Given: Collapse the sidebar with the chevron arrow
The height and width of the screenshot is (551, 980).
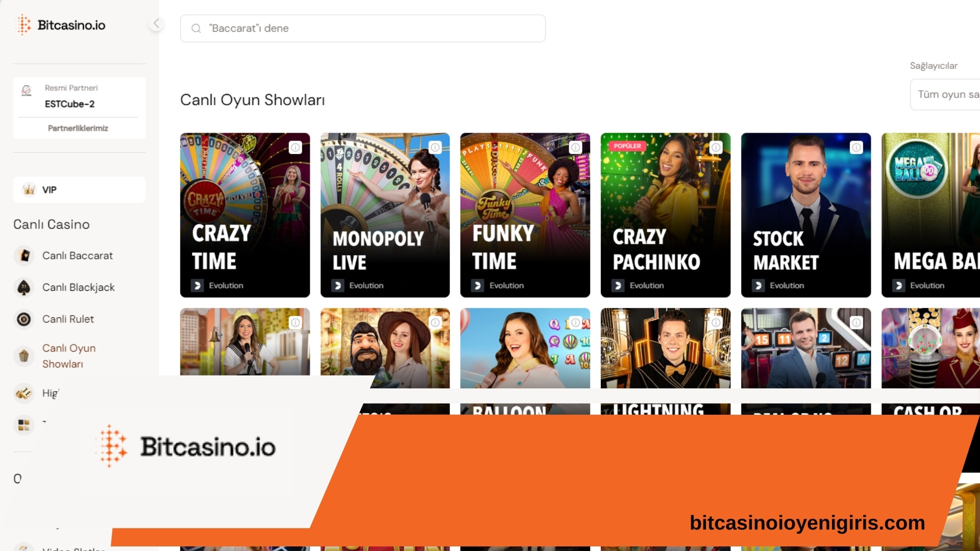Looking at the screenshot, I should pos(157,23).
